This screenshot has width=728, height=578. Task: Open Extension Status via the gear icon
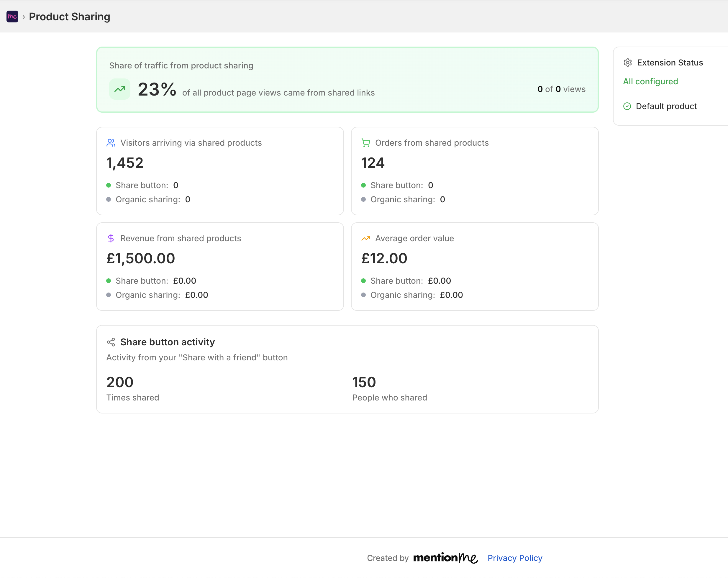pyautogui.click(x=627, y=63)
